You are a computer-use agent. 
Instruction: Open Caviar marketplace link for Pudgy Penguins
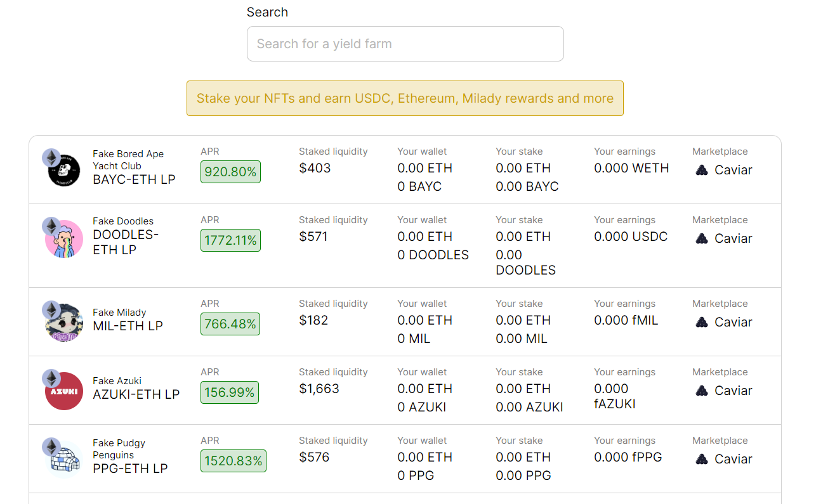pos(724,459)
